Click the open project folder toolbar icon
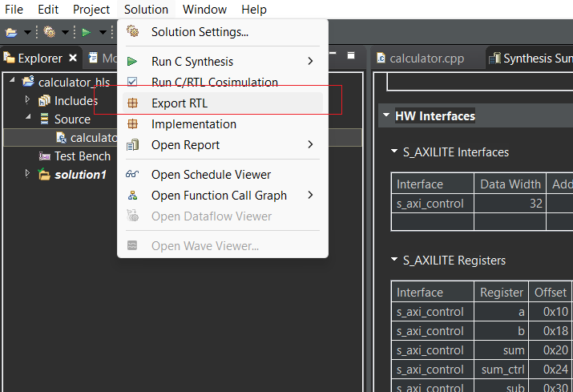 11,33
